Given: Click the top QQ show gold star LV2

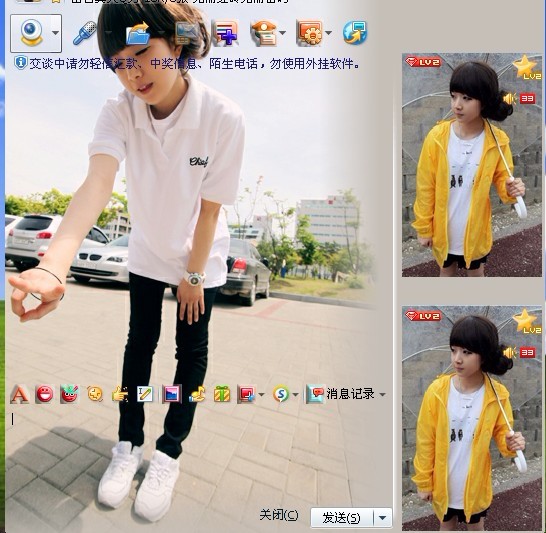Looking at the screenshot, I should (x=527, y=68).
